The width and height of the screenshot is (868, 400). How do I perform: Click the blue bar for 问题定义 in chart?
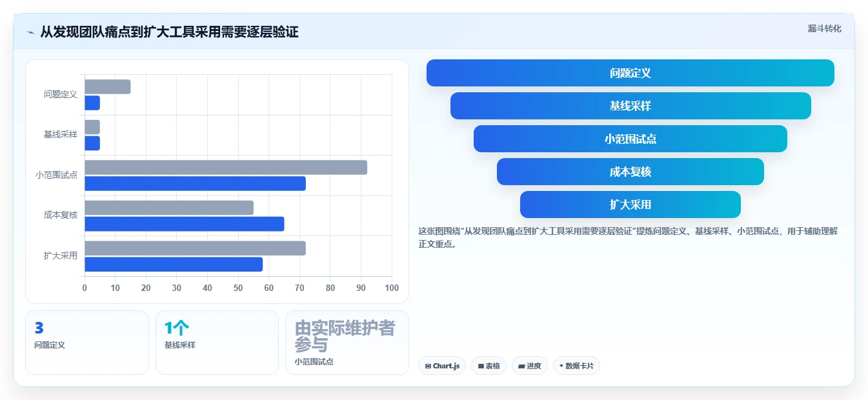[92, 103]
